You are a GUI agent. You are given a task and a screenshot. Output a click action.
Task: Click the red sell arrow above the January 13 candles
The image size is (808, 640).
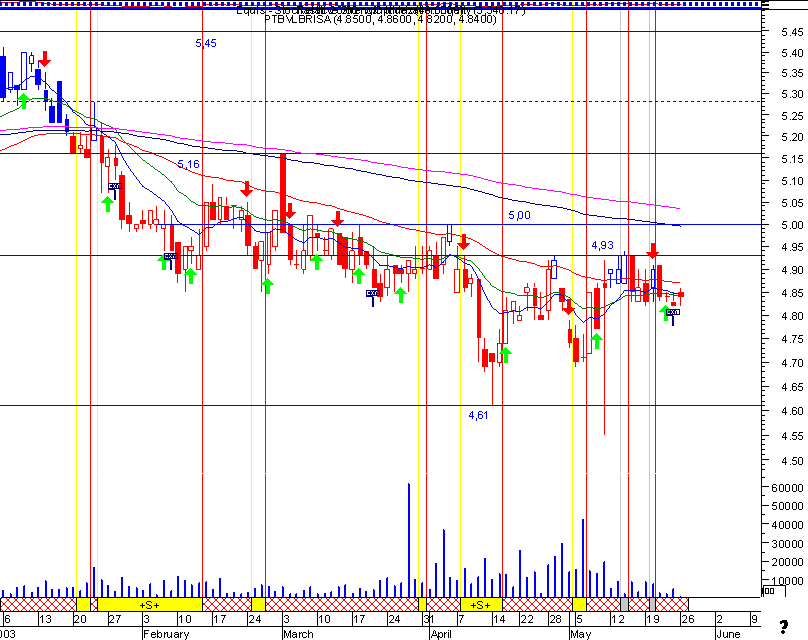tap(45, 59)
